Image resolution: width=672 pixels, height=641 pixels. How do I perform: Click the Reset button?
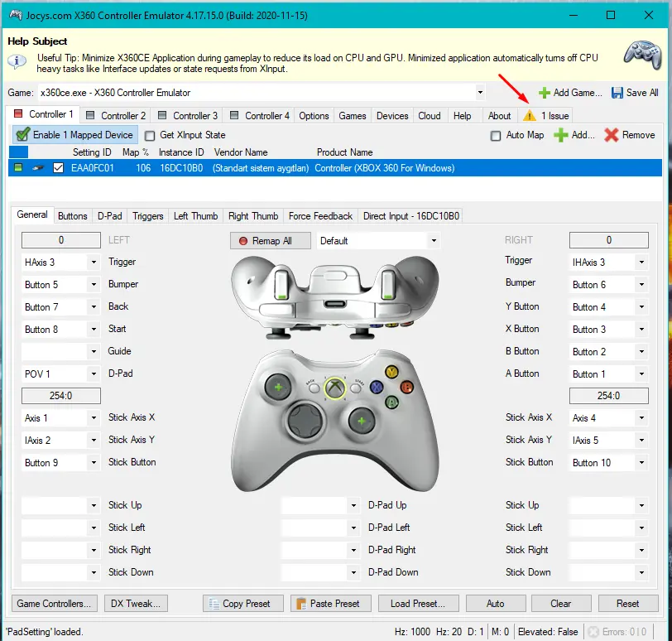[x=628, y=603]
